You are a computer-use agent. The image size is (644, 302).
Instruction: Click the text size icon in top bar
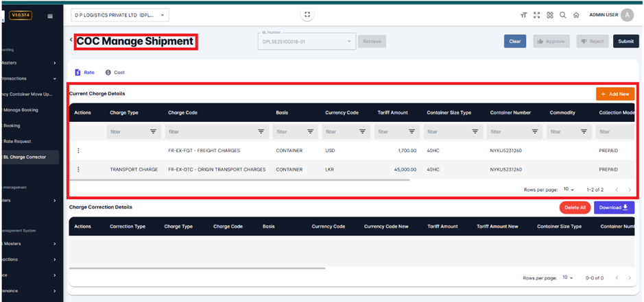[523, 15]
